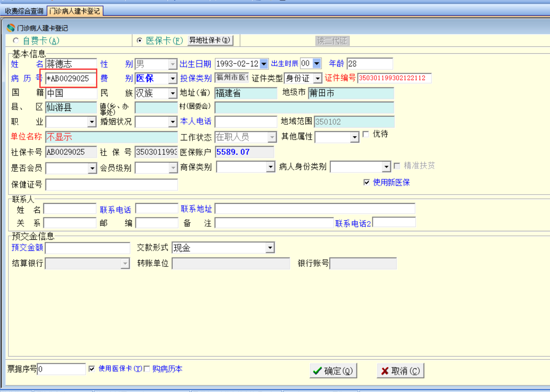Click the 联系电话2 input field
This screenshot has width=550, height=392.
[394, 222]
